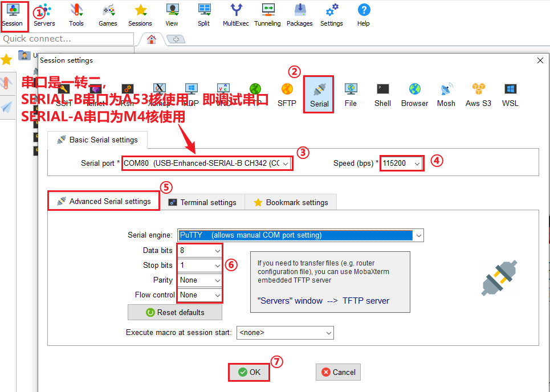Open the Execute macro at session start dropdown
This screenshot has width=550, height=392.
point(285,333)
